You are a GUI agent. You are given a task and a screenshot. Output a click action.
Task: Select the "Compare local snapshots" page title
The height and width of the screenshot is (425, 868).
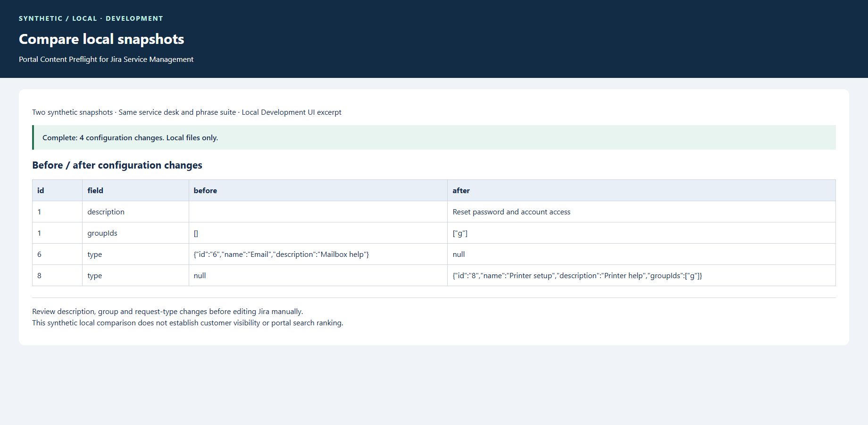(x=101, y=39)
